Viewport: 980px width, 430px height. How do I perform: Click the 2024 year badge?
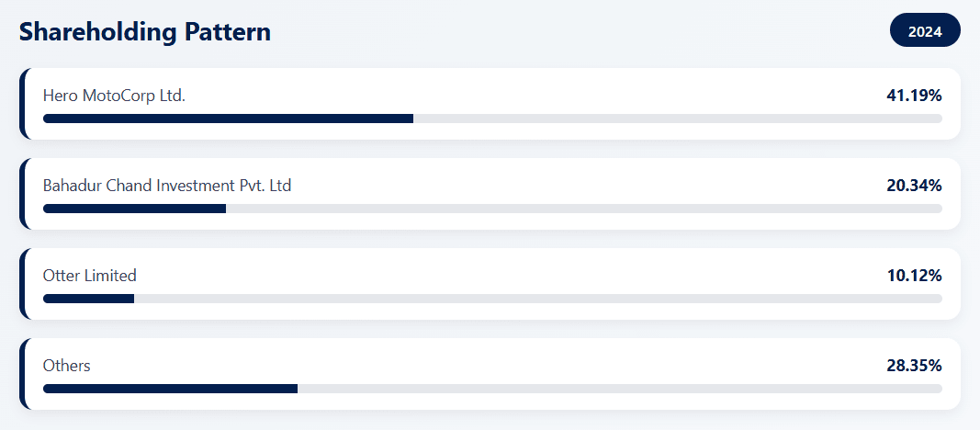coord(924,31)
